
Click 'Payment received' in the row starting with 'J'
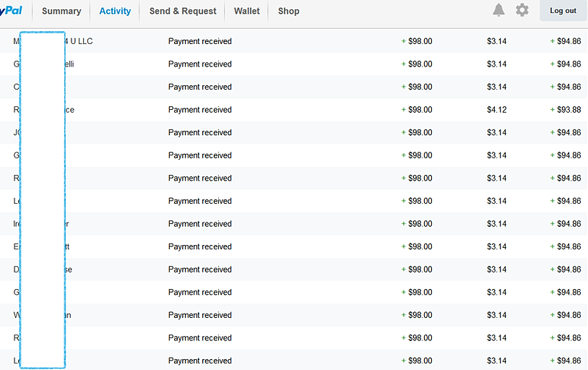[x=200, y=133]
